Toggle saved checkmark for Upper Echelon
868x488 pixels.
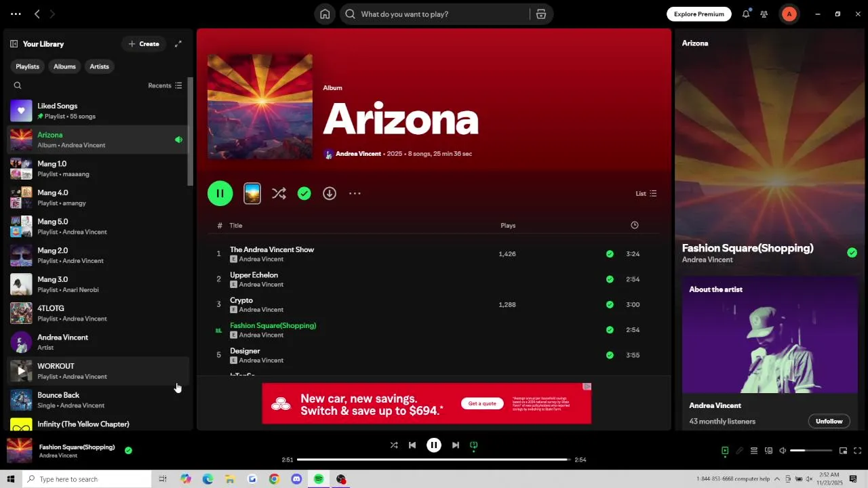[610, 279]
